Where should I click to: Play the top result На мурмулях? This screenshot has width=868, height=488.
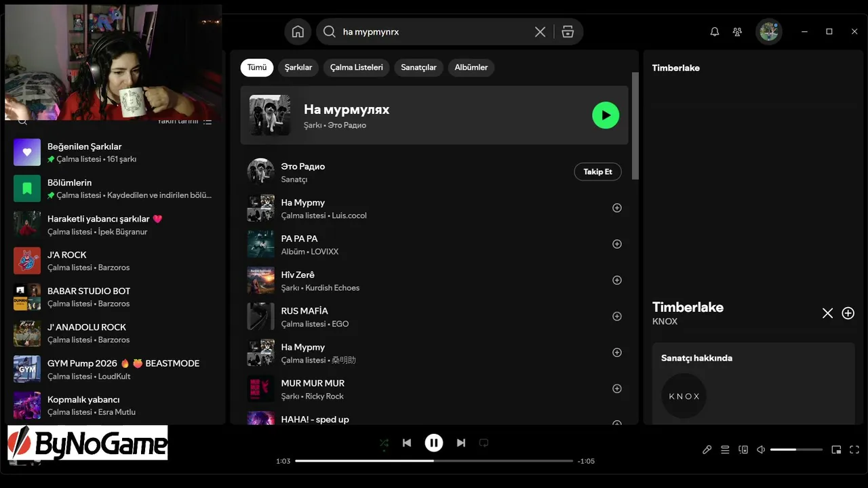[606, 115]
